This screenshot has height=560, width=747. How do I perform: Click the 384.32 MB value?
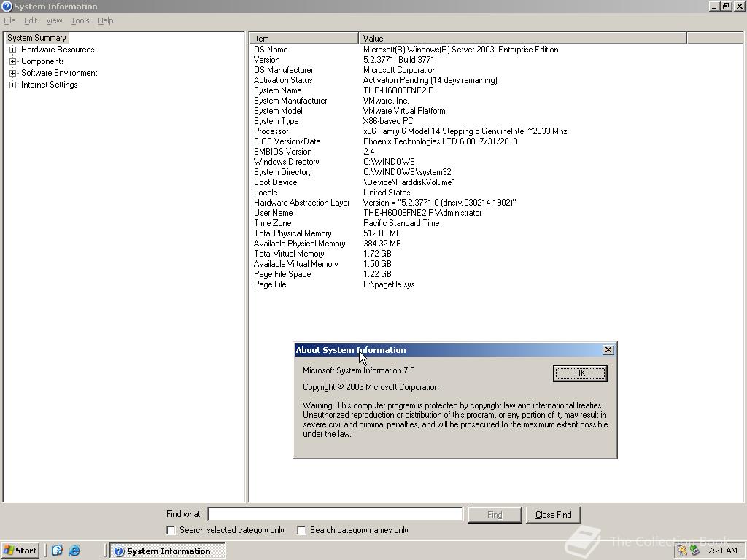click(x=382, y=244)
